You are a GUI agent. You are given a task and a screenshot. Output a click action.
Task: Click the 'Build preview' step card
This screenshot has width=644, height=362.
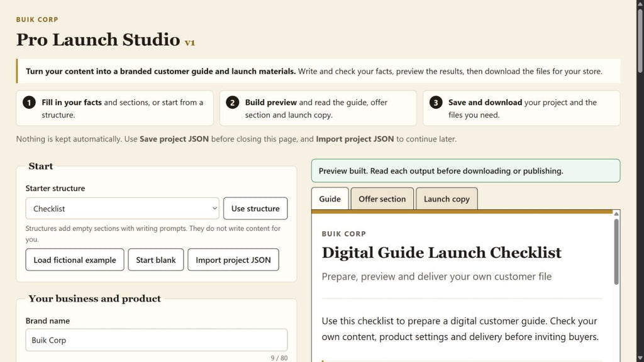click(318, 108)
